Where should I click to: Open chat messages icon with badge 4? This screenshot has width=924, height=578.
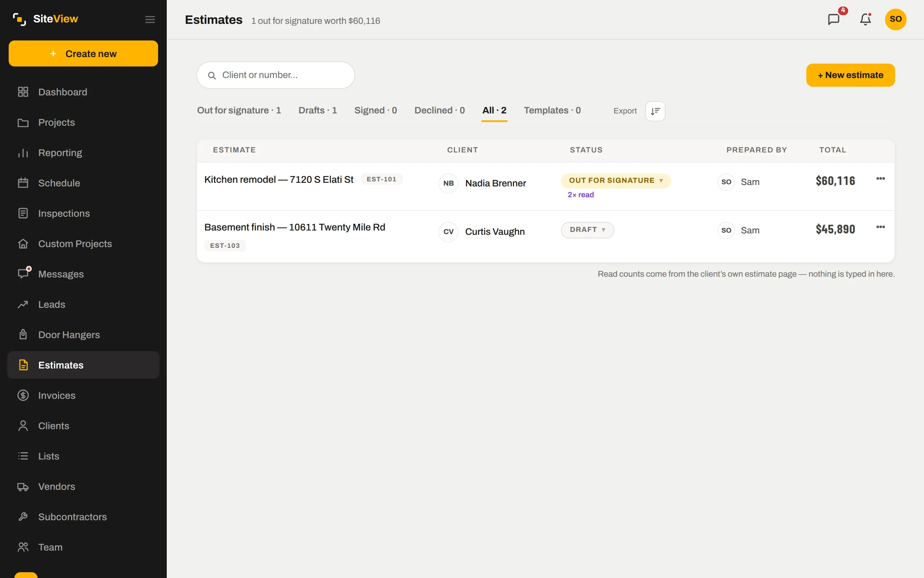point(834,19)
